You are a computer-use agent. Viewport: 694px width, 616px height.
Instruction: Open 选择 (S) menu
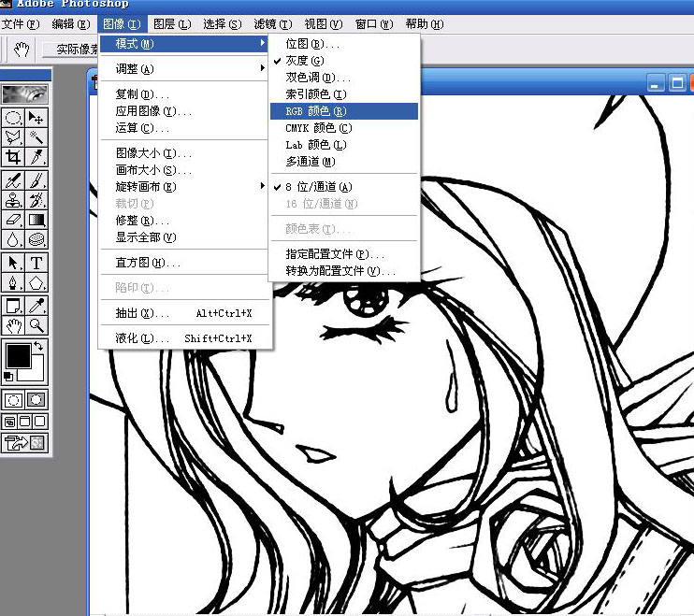(223, 24)
